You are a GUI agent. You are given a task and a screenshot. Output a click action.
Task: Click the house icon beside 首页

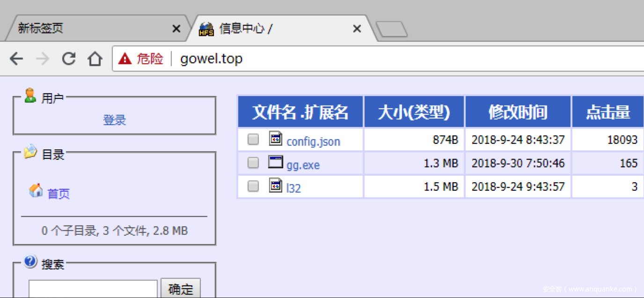tap(36, 190)
